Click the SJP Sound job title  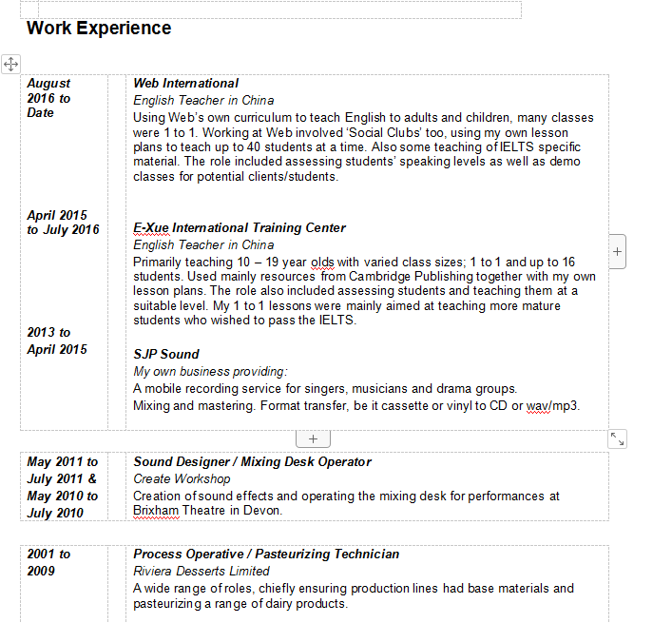166,355
